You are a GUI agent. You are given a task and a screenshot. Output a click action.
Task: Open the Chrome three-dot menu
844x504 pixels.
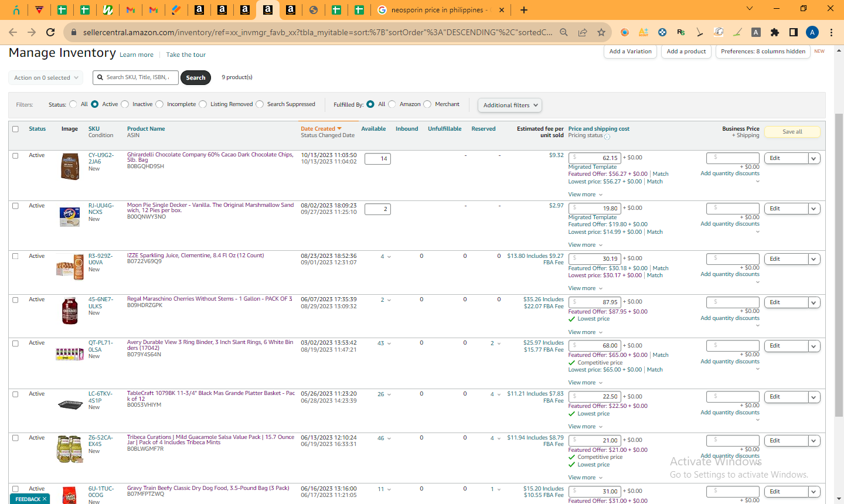click(x=831, y=32)
